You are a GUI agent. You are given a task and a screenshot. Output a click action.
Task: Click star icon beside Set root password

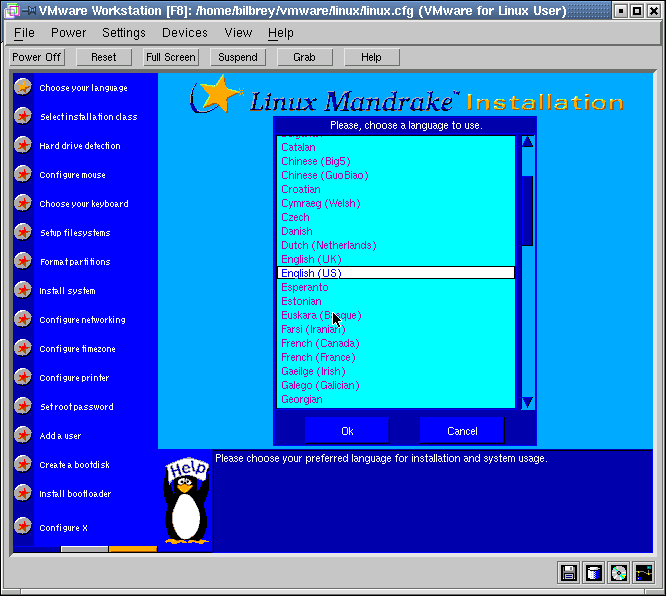point(22,407)
